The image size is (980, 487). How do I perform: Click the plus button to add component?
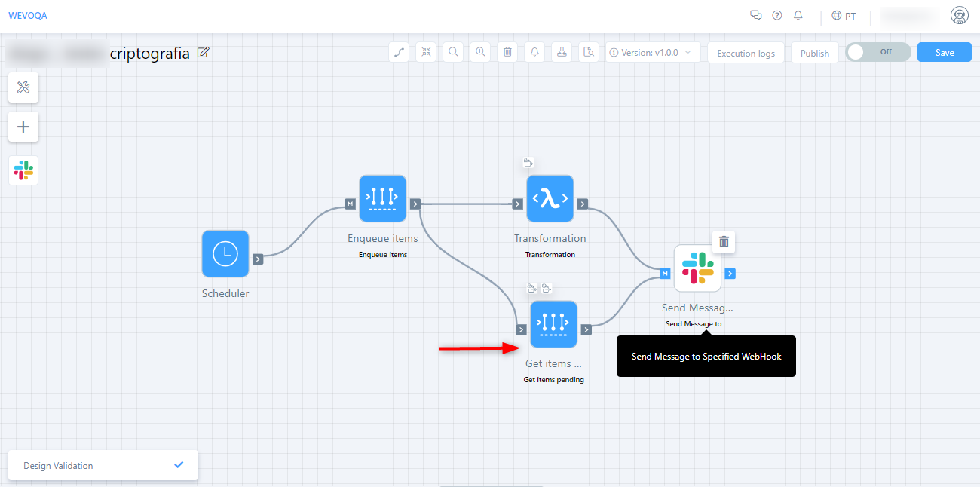(23, 127)
